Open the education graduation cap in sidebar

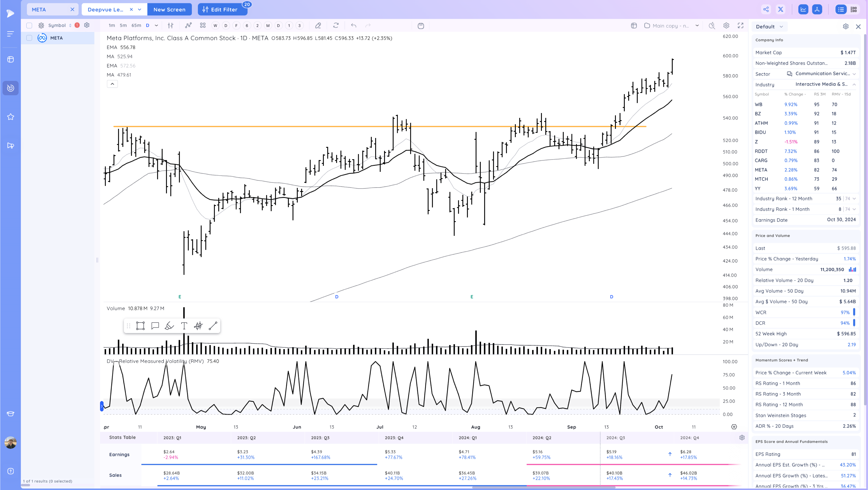pyautogui.click(x=10, y=414)
